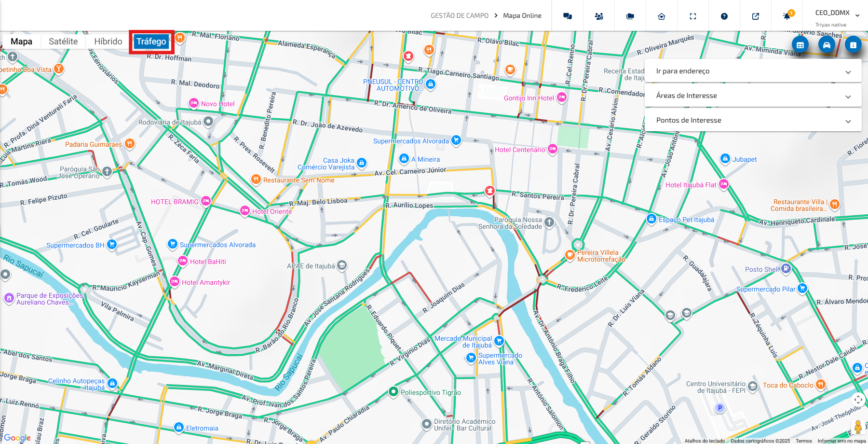868x444 pixels.
Task: Click the Novo Hotel marker
Action: [x=194, y=103]
